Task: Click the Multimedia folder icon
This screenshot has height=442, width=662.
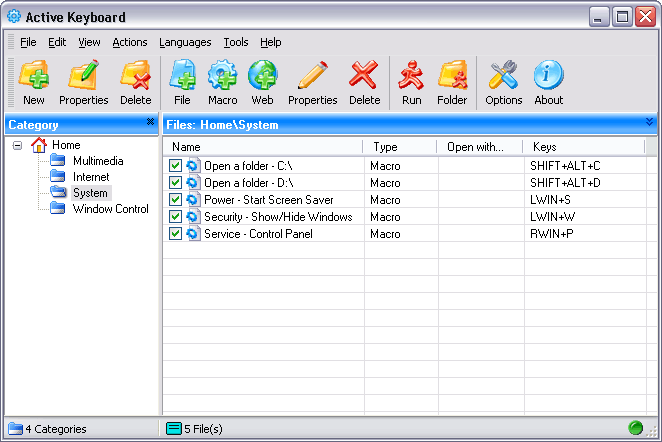Action: point(58,160)
